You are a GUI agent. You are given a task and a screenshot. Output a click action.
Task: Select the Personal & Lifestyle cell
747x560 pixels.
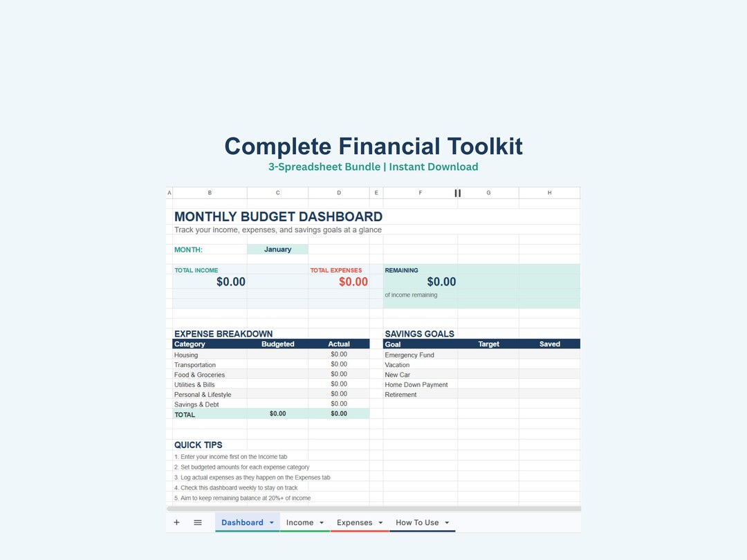[210, 394]
